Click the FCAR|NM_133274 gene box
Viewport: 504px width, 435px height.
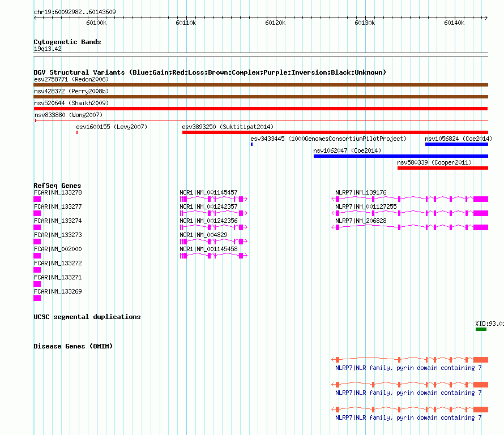(x=37, y=227)
